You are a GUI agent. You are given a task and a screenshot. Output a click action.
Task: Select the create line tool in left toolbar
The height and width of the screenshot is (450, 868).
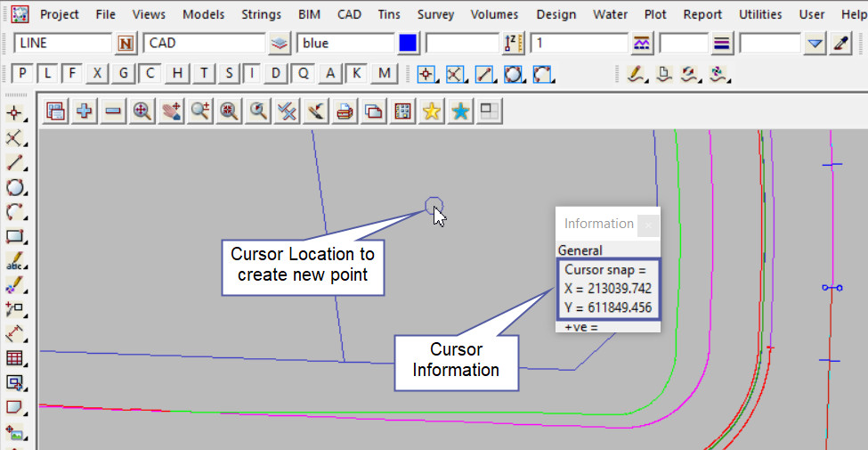point(15,163)
